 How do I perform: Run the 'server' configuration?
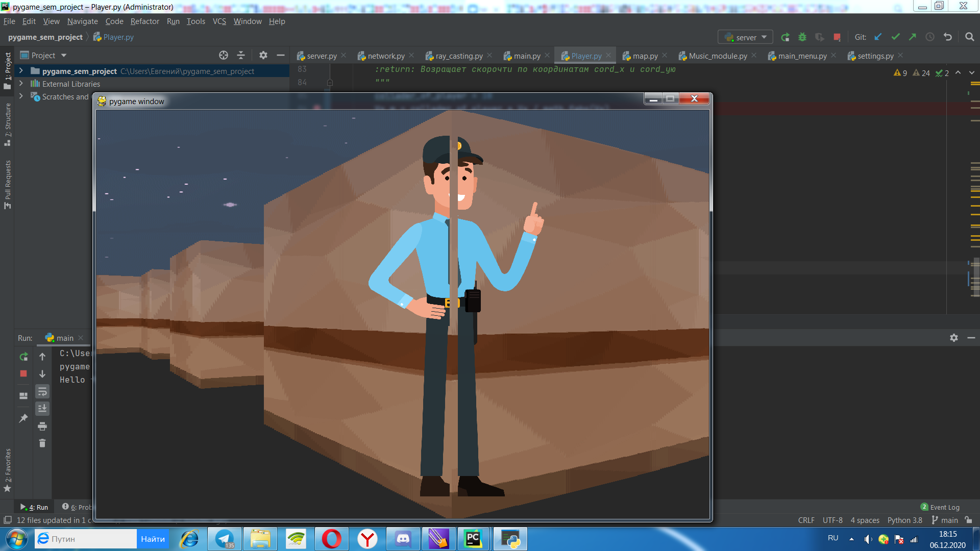786,37
